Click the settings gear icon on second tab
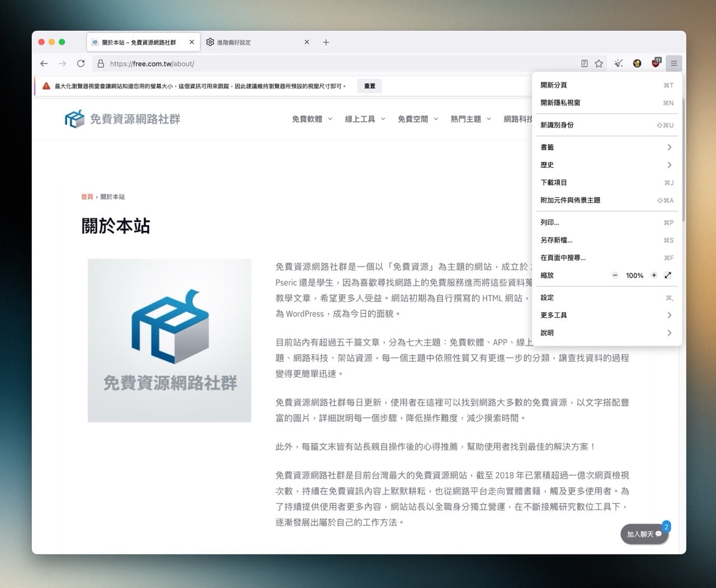The width and height of the screenshot is (716, 588). [210, 42]
